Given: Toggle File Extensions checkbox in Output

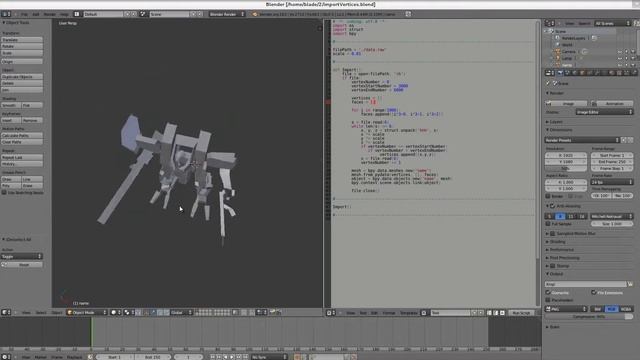Looking at the screenshot, I should [594, 293].
